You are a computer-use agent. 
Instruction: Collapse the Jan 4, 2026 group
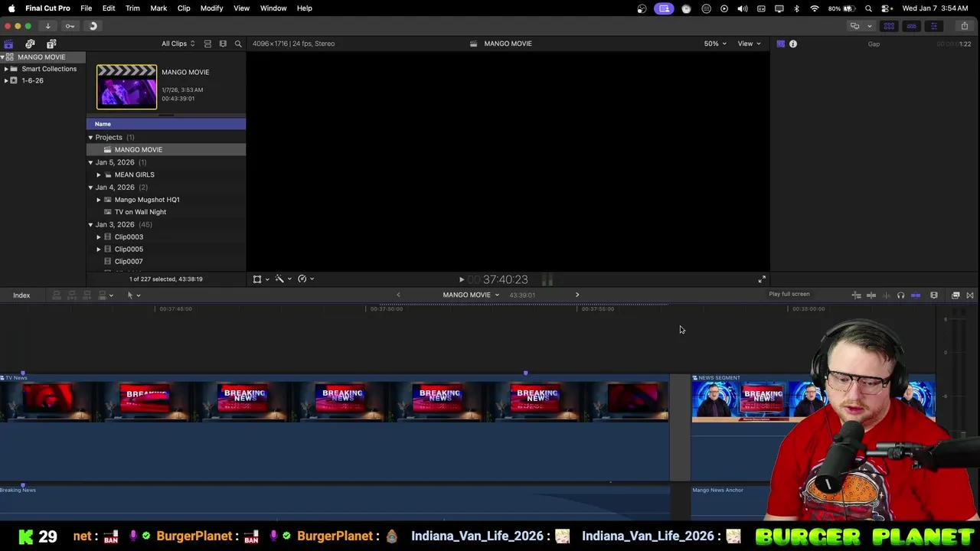90,187
